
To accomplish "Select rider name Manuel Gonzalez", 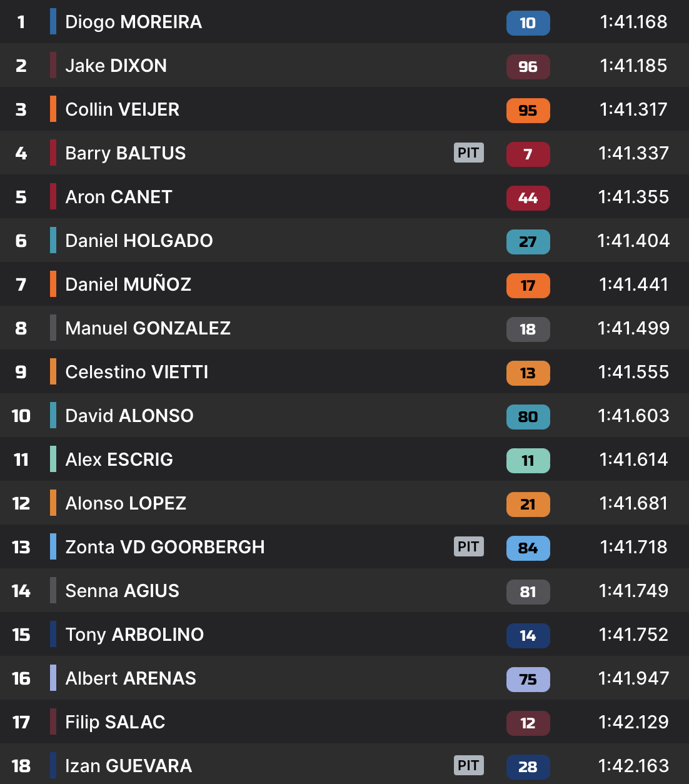I will 148,328.
